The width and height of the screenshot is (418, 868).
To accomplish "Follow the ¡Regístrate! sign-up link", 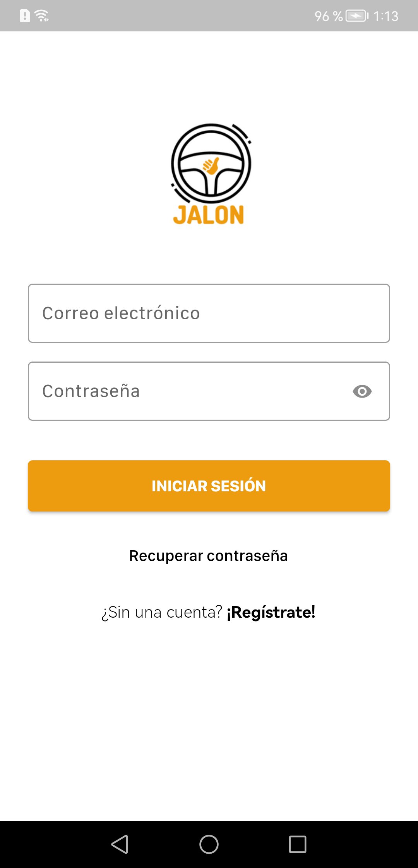I will tap(271, 612).
